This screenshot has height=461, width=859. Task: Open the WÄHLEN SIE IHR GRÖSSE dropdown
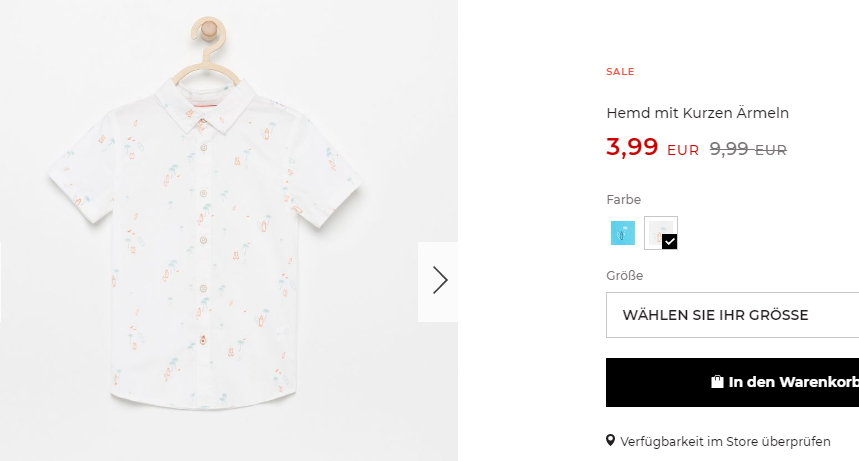point(732,315)
